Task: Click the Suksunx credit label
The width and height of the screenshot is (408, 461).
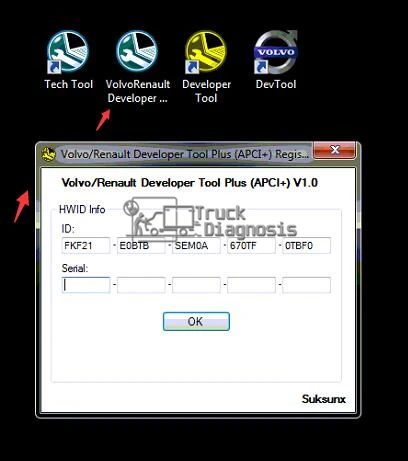Action: pos(324,399)
